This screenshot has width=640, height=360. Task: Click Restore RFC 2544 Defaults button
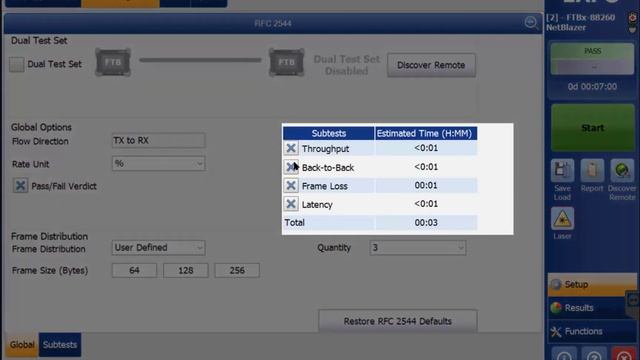pyautogui.click(x=398, y=321)
